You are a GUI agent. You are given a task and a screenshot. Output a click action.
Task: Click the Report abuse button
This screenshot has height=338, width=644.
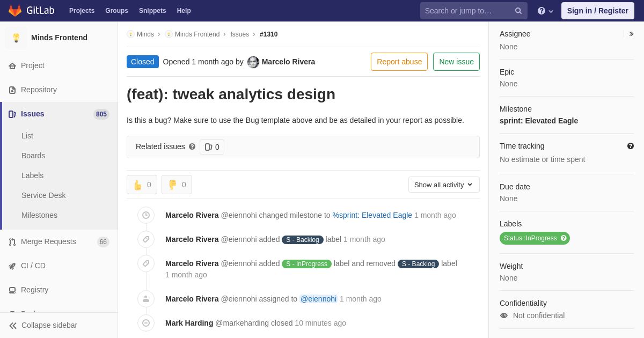point(399,62)
